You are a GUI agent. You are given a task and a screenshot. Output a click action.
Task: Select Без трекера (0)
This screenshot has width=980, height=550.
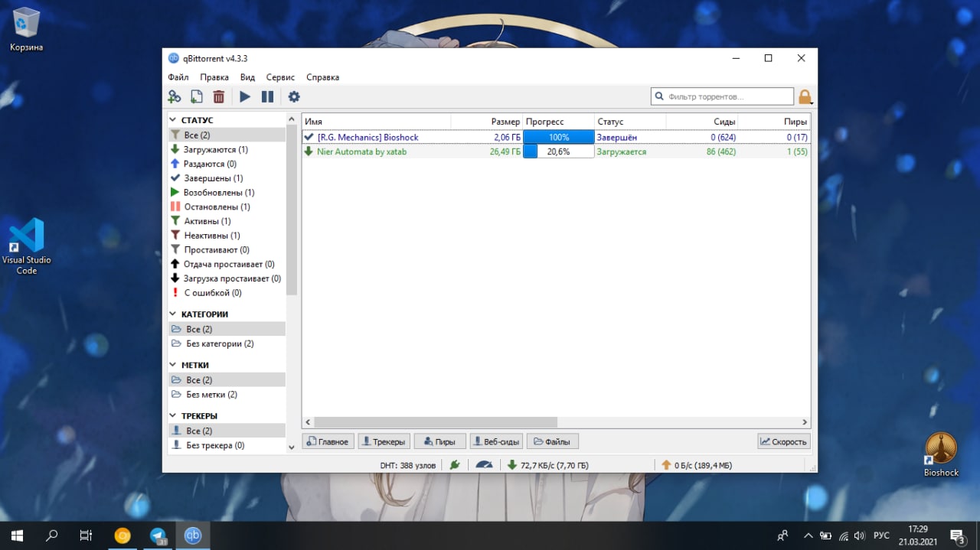pyautogui.click(x=227, y=445)
